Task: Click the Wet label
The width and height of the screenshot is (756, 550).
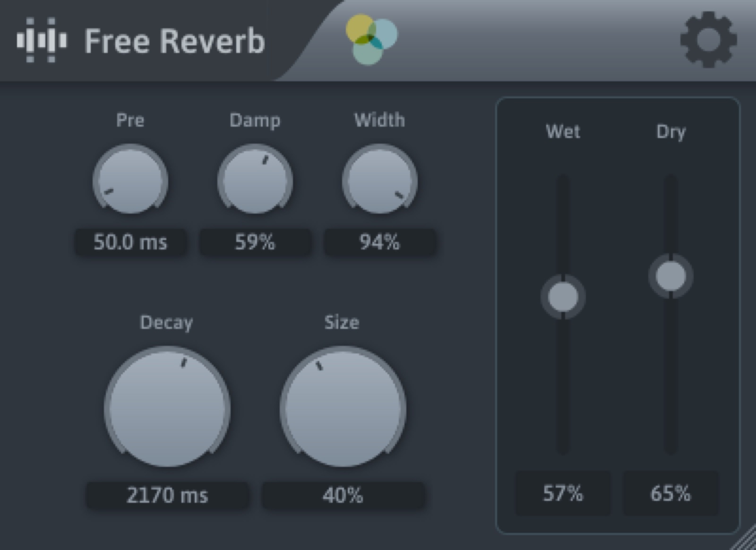Action: pyautogui.click(x=563, y=131)
